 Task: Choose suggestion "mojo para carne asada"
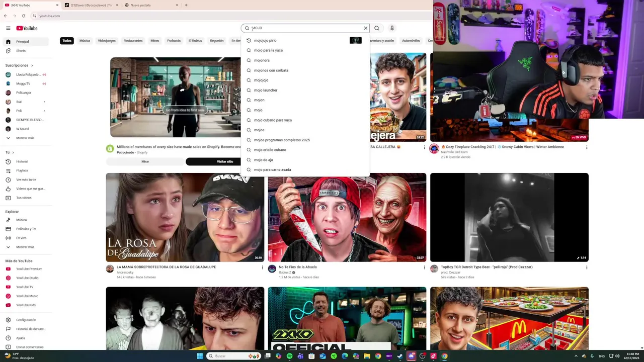(x=305, y=170)
